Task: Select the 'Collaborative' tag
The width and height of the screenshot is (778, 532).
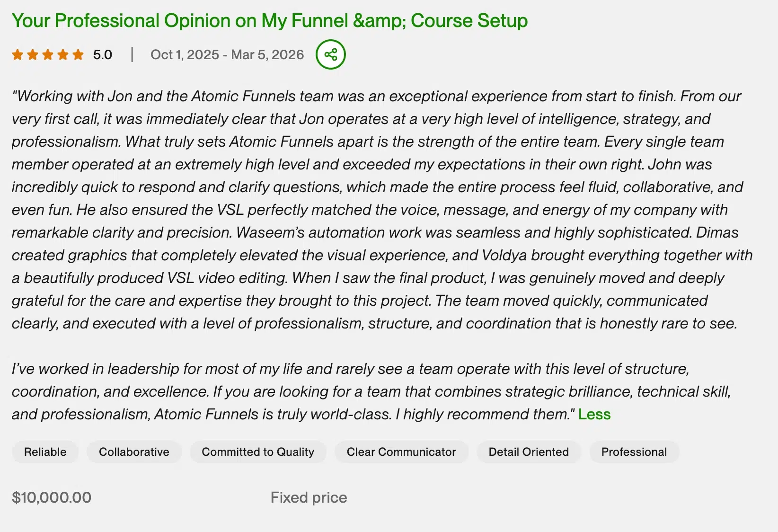Action: pyautogui.click(x=134, y=452)
